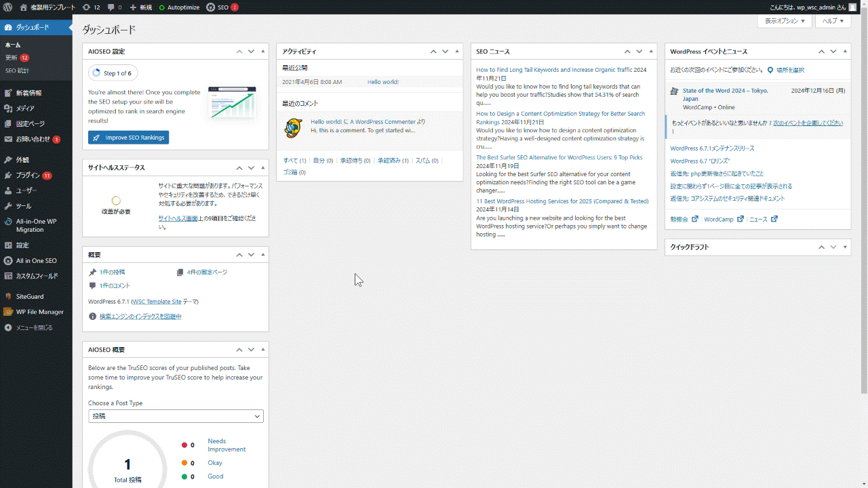The width and height of the screenshot is (868, 488).
Task: Open SEO 統計 submenu item
Action: coord(17,70)
